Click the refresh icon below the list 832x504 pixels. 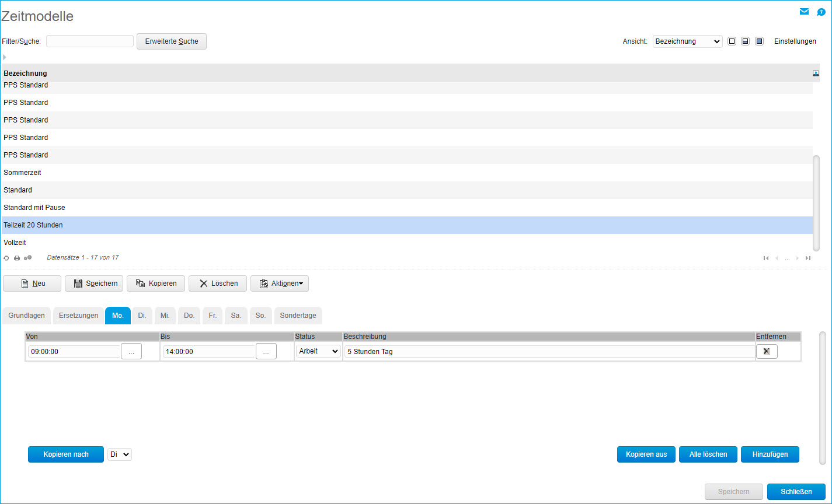click(x=6, y=258)
